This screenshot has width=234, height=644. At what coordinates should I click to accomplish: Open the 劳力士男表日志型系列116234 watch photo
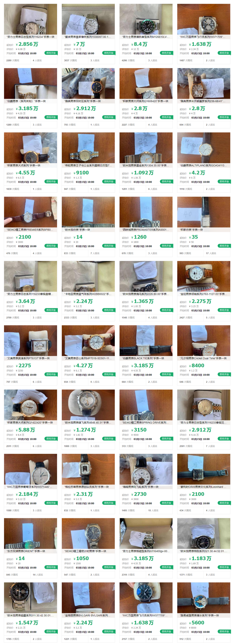31,19
